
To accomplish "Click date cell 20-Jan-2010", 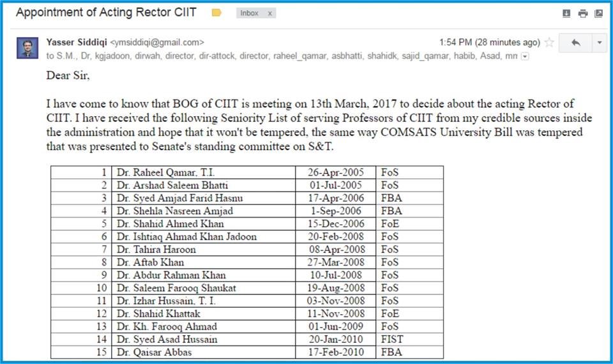I will click(x=336, y=339).
